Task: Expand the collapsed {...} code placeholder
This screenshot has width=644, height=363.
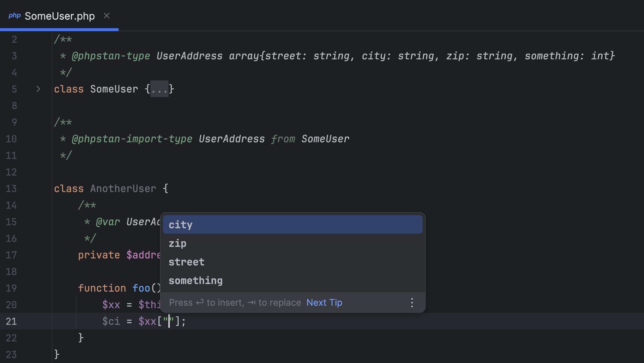Action: pos(159,89)
